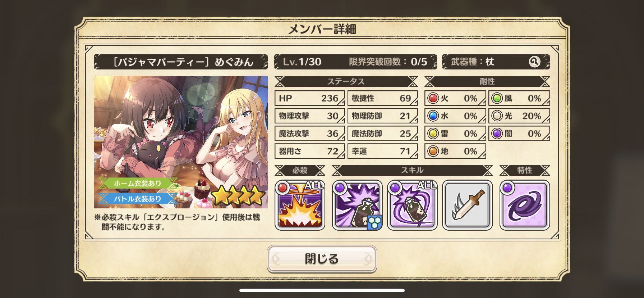Tap the fire resistance red orb

pyautogui.click(x=433, y=98)
